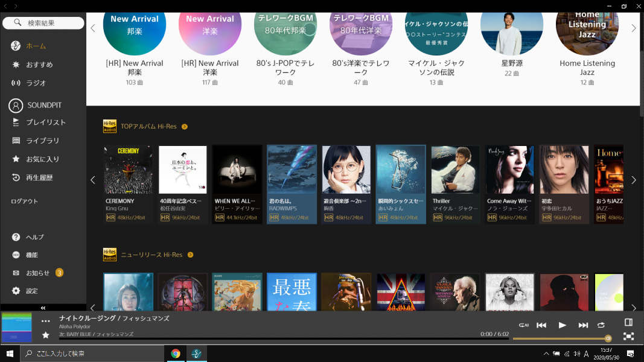Open ライブラリ in the sidebar
Viewport: 644px width, 362px height.
tap(36, 141)
